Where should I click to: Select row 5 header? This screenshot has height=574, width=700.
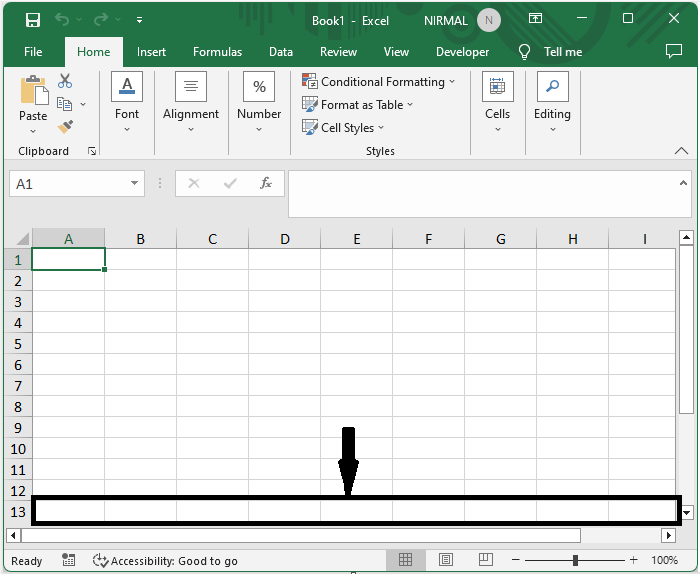(x=18, y=344)
